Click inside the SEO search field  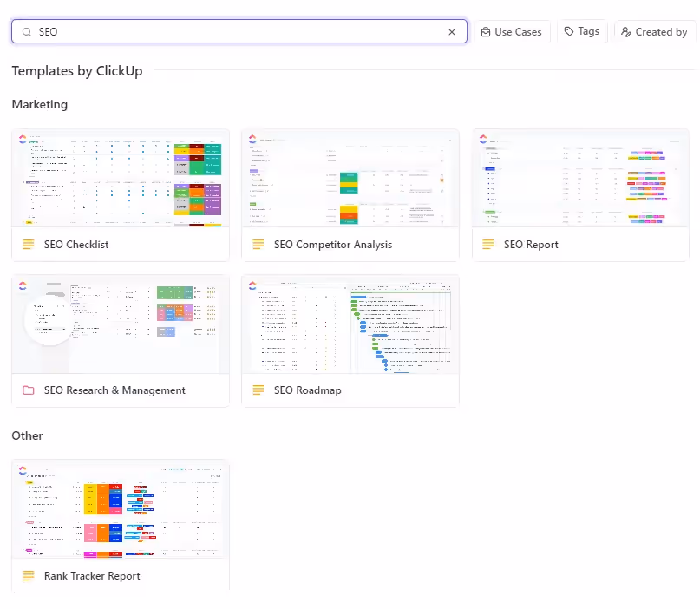point(234,32)
